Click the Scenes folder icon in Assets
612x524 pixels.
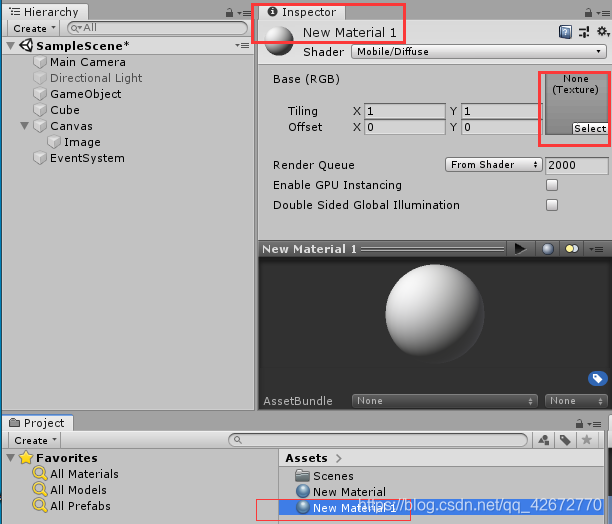302,476
